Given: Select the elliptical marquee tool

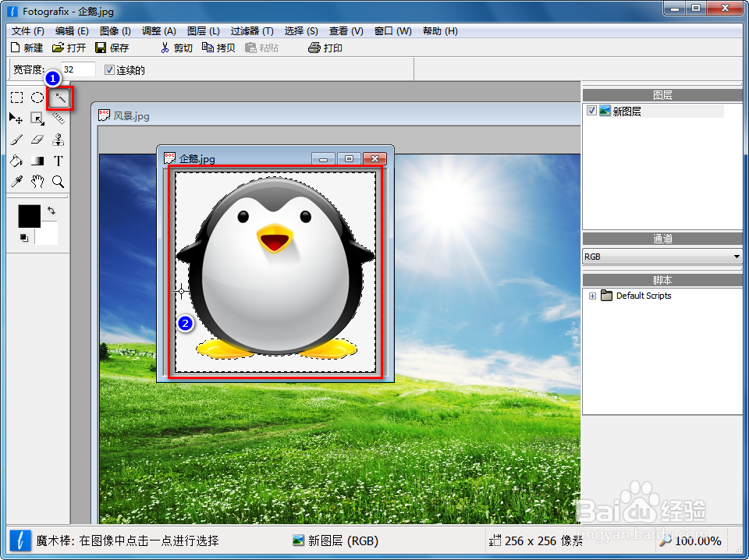Looking at the screenshot, I should click(37, 97).
